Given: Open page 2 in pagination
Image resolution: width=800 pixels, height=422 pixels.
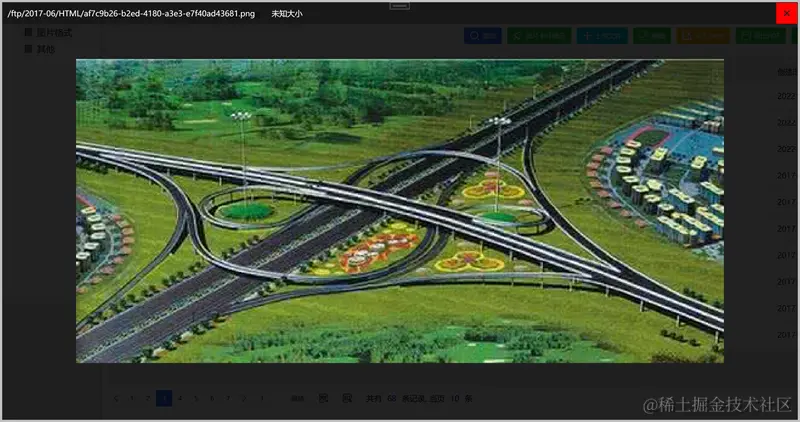Looking at the screenshot, I should tap(147, 399).
